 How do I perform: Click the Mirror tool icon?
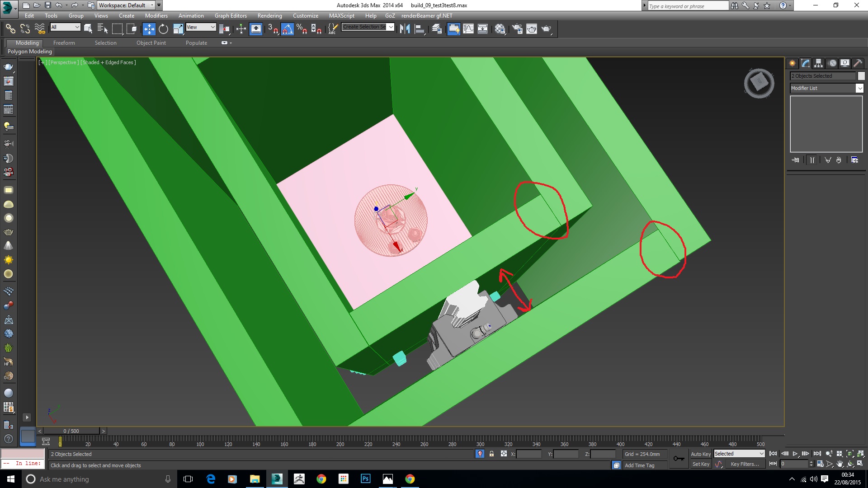point(405,29)
